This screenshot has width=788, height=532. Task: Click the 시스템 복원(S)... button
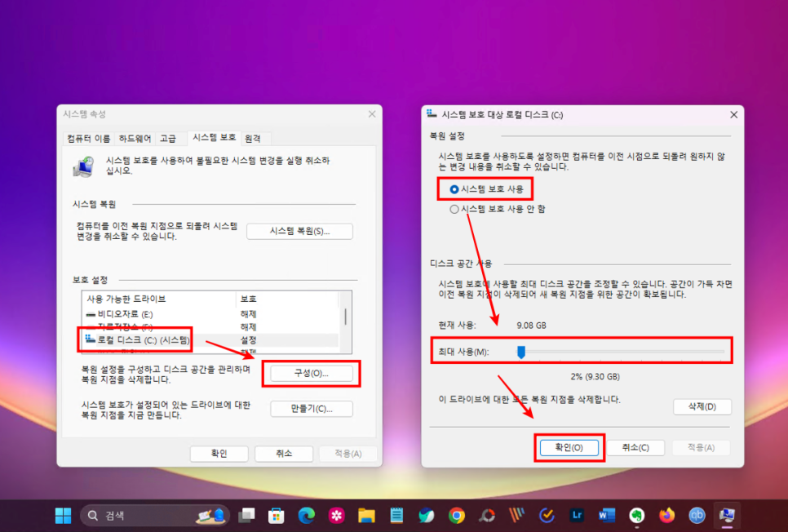(x=299, y=231)
